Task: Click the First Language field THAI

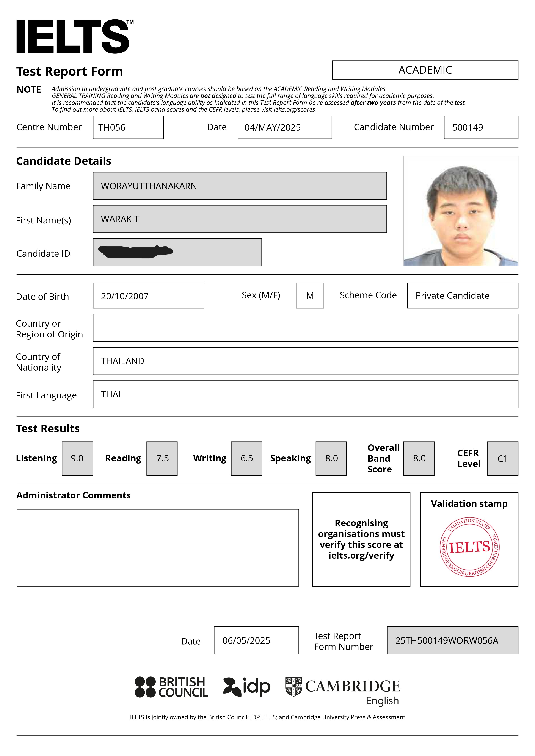Action: pos(305,394)
